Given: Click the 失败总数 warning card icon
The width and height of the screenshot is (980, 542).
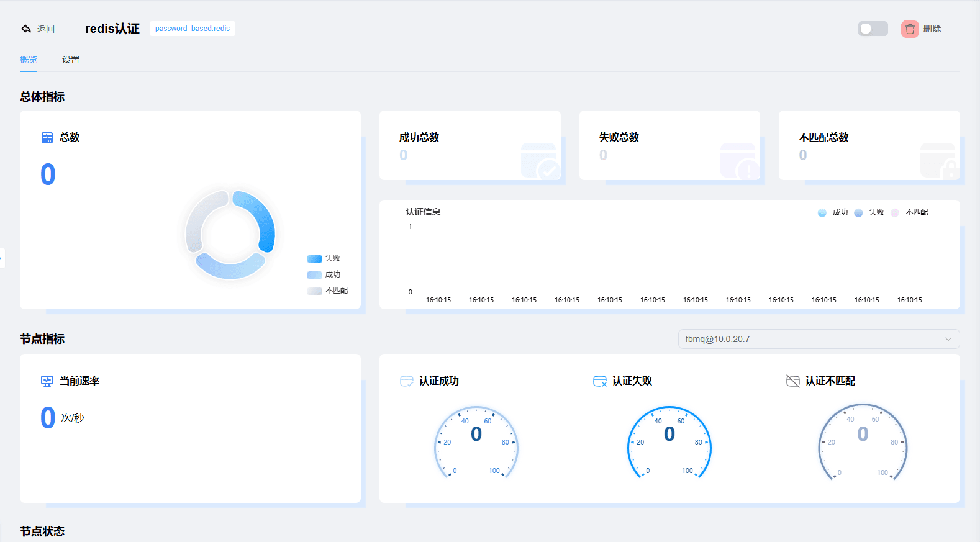Looking at the screenshot, I should click(740, 162).
